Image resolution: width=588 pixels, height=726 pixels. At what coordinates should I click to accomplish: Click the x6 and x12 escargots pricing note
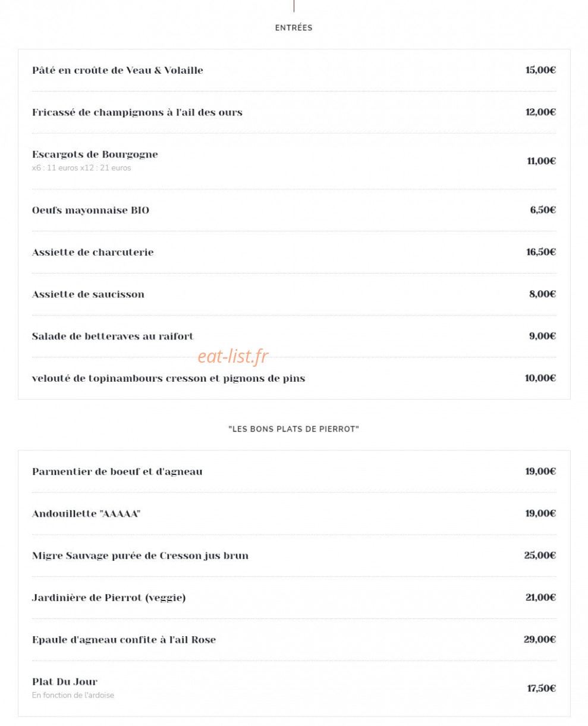pos(81,168)
